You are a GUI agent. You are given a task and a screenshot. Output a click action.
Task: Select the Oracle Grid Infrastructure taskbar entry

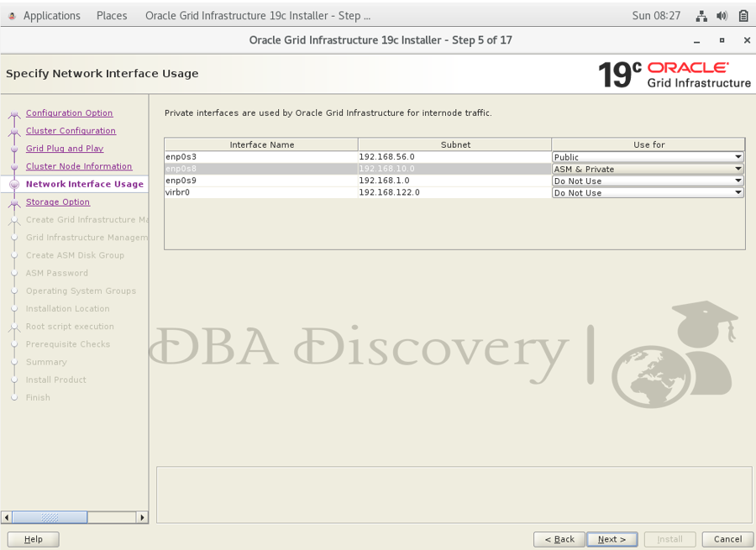click(x=258, y=16)
